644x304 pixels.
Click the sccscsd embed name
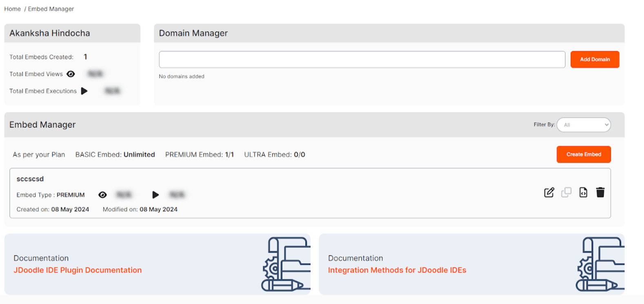coord(30,179)
